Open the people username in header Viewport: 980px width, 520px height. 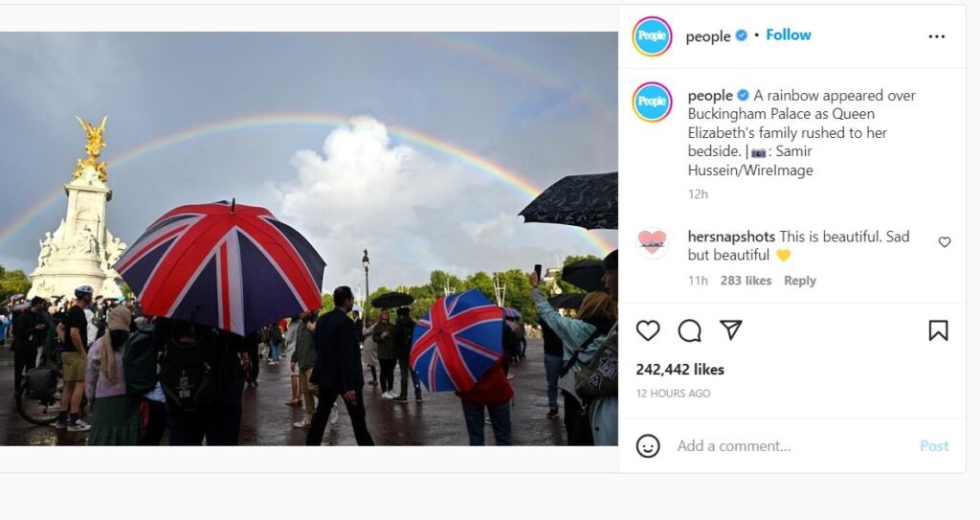(708, 36)
